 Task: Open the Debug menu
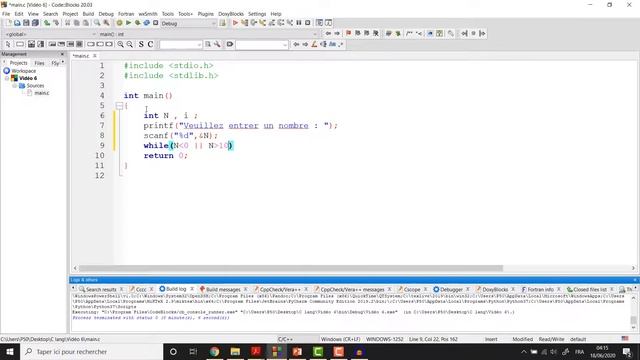(106, 14)
